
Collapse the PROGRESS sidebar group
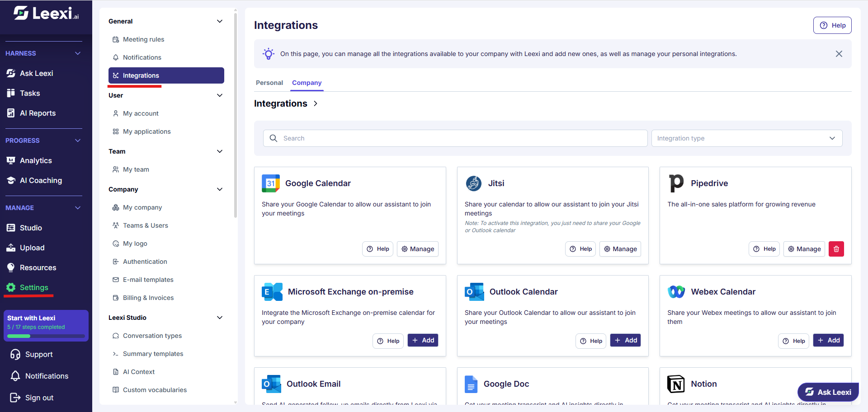pos(78,140)
